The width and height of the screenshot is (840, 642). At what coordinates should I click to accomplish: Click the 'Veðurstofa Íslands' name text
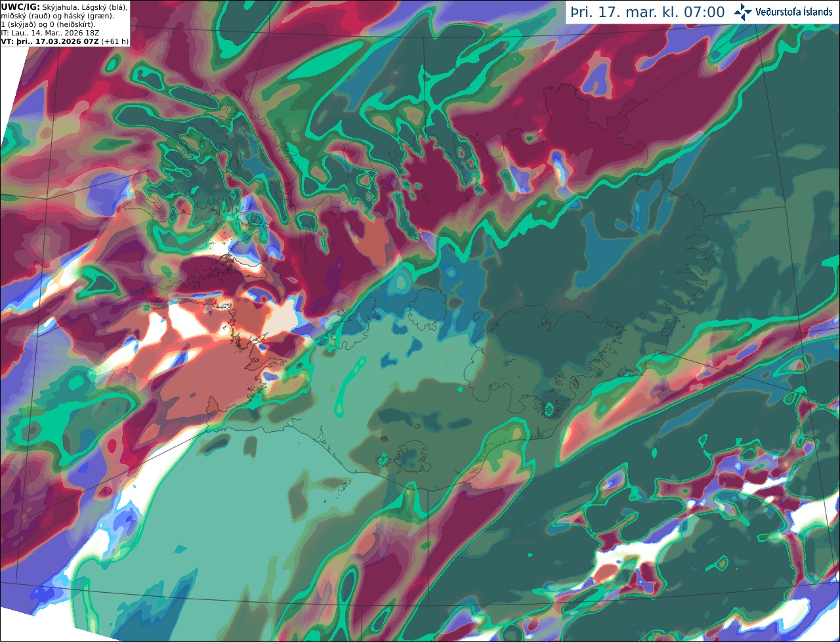(x=794, y=12)
